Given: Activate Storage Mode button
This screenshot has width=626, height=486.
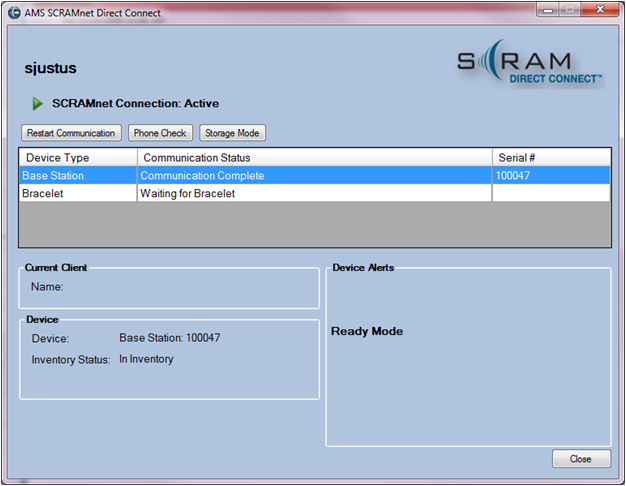Looking at the screenshot, I should coord(232,133).
